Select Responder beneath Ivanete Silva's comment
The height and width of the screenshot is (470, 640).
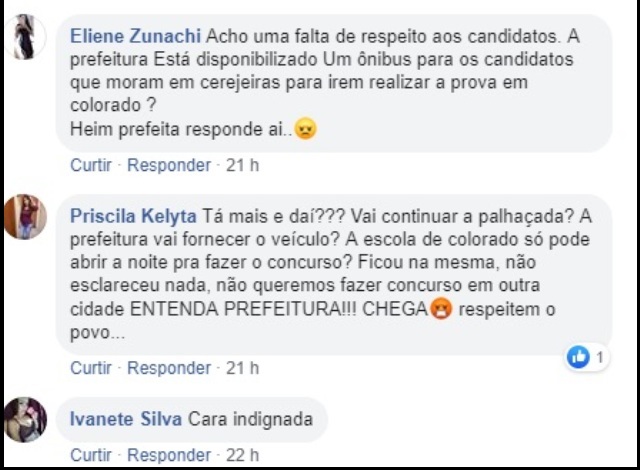[x=169, y=455]
